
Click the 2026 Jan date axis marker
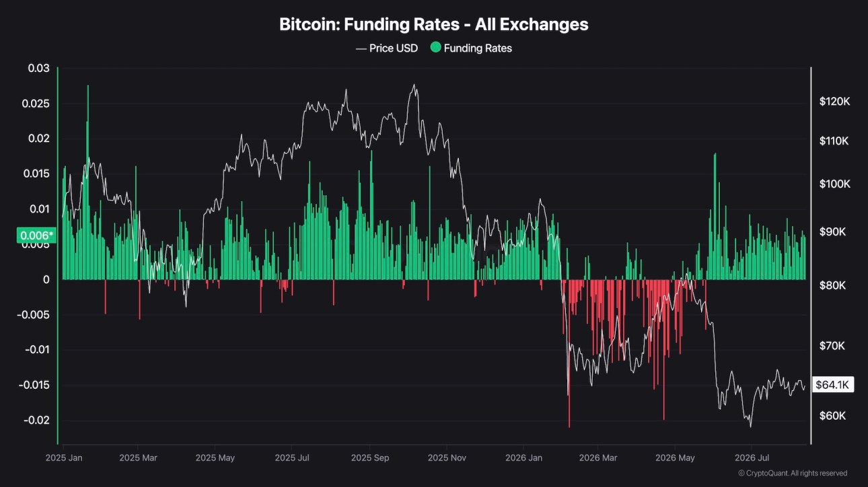(523, 457)
